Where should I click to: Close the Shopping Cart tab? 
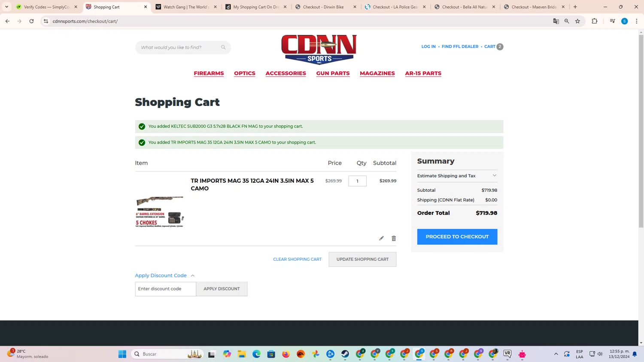coord(146,7)
